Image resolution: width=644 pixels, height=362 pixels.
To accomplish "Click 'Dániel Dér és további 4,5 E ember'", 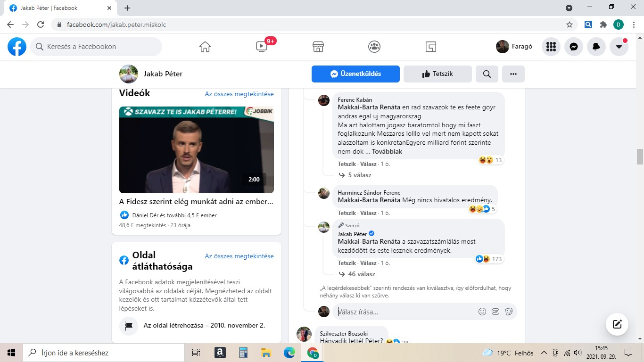I will tap(174, 215).
